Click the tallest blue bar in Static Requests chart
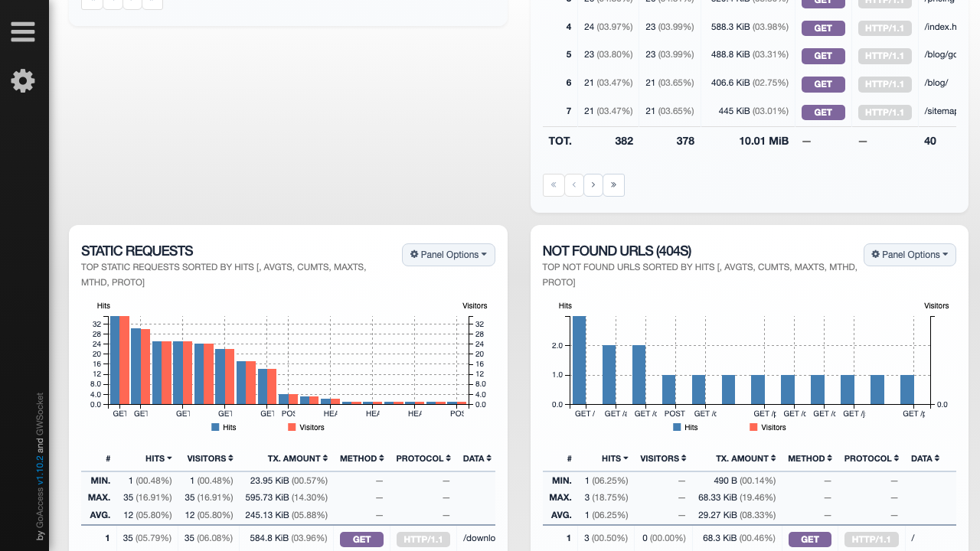Viewport: 980px width, 551px height. (115, 360)
